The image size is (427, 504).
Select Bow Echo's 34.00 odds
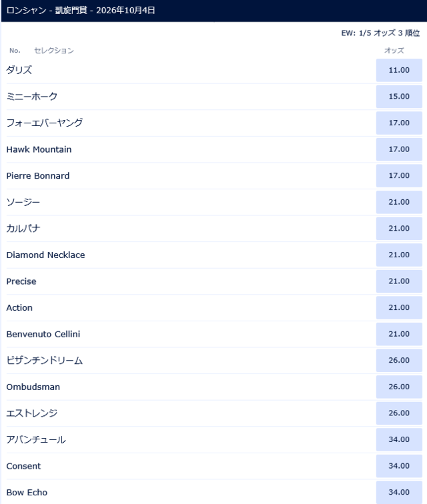point(399,493)
